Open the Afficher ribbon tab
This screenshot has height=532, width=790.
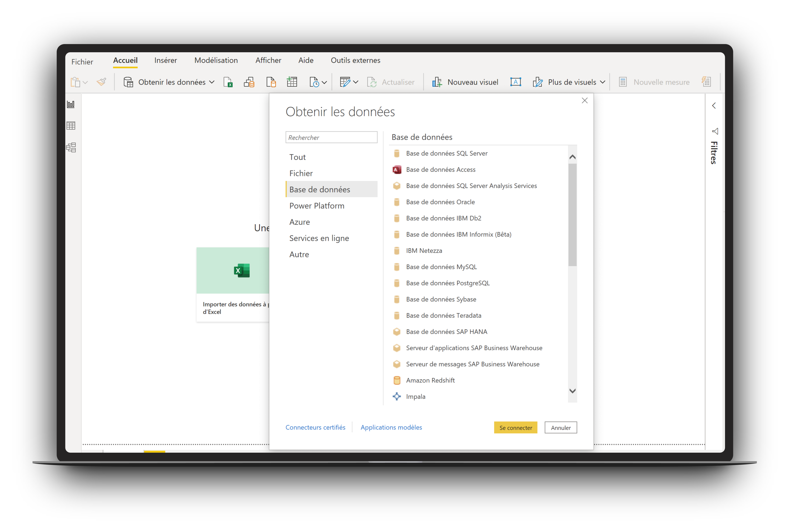[268, 60]
